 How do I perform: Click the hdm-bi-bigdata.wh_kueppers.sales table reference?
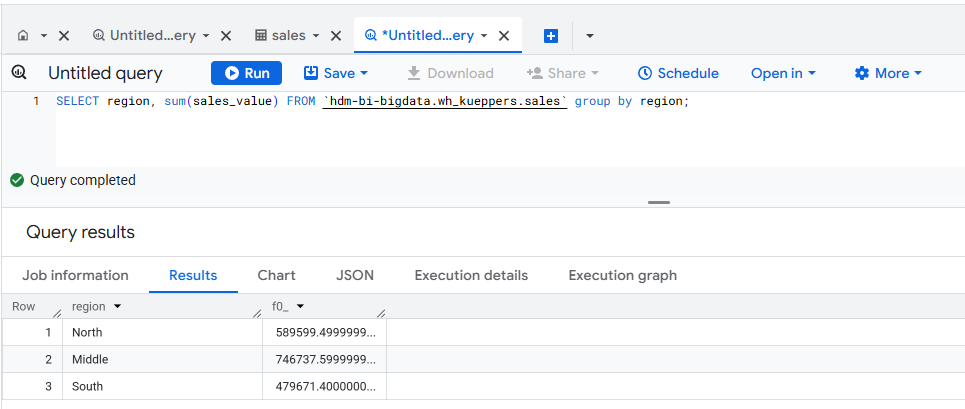444,101
